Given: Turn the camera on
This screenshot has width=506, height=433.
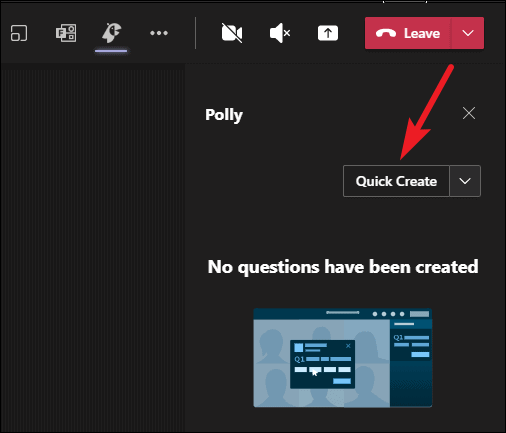Looking at the screenshot, I should (232, 33).
